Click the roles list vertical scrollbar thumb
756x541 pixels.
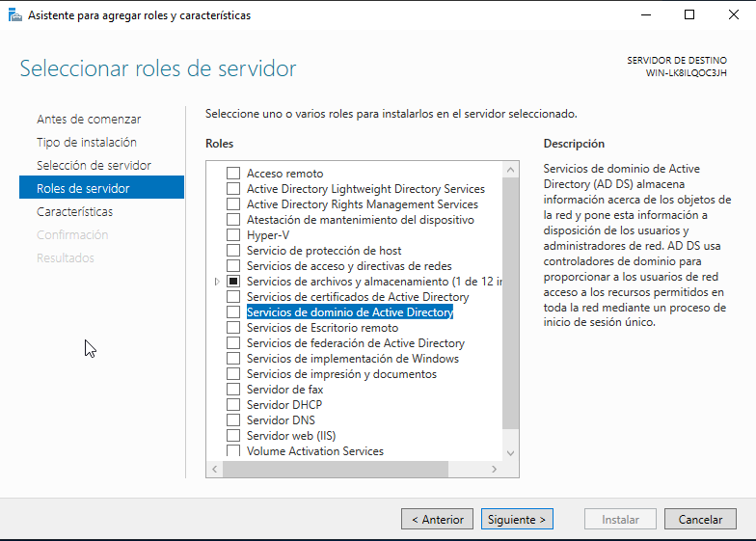pos(511,303)
